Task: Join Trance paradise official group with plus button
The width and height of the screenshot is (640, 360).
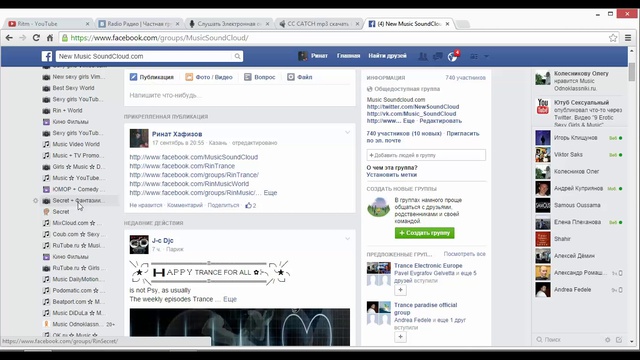Action: point(400,337)
